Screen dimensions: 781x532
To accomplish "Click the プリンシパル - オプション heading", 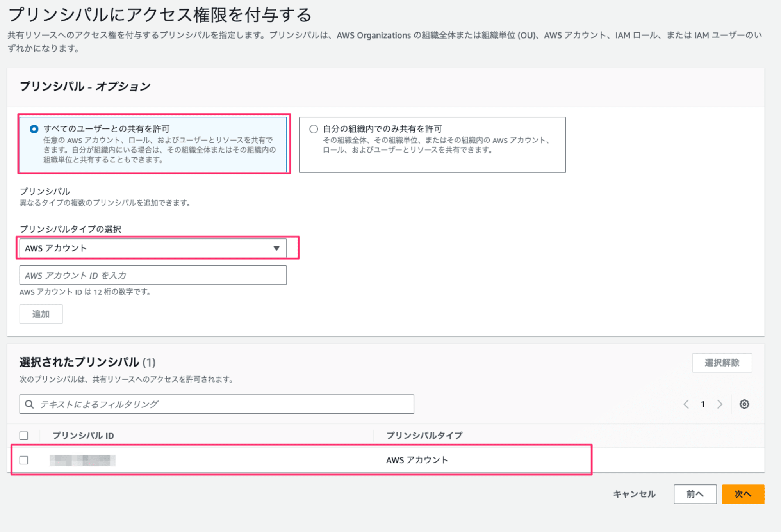I will pos(85,86).
